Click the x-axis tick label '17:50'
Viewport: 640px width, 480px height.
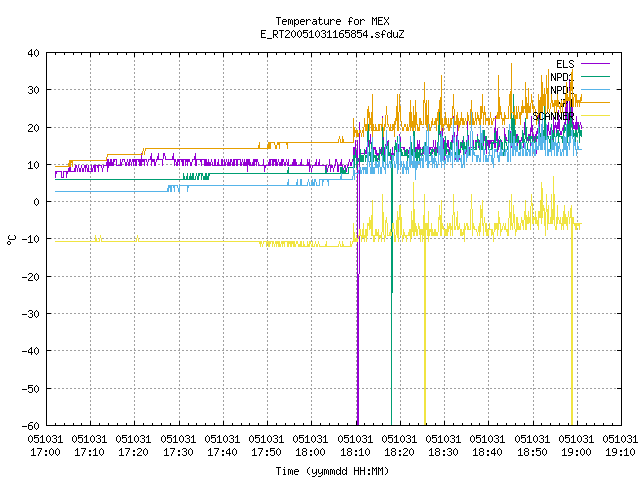pyautogui.click(x=267, y=452)
